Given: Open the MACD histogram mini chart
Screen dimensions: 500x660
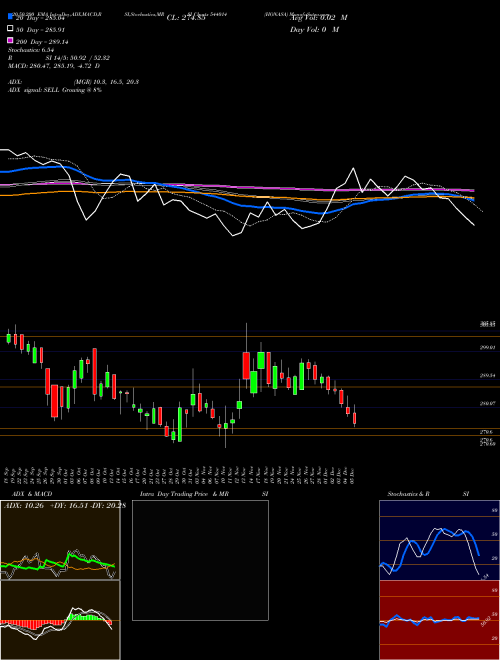Looking at the screenshot, I should (x=60, y=620).
